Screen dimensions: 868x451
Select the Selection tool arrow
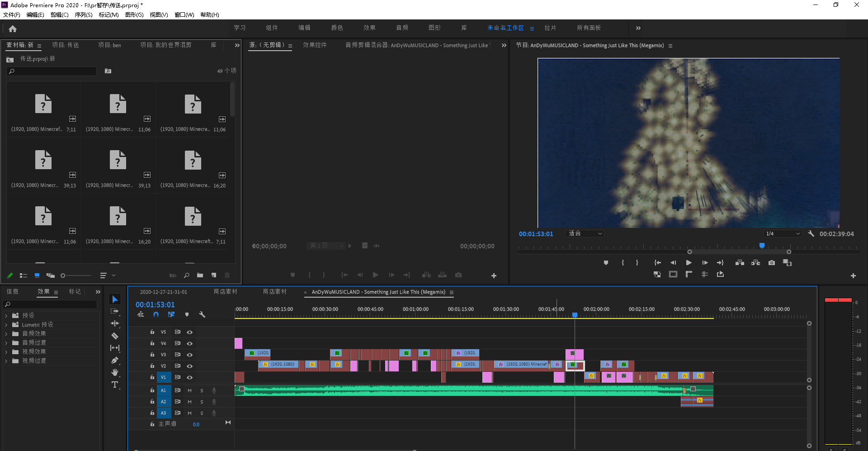tap(115, 299)
